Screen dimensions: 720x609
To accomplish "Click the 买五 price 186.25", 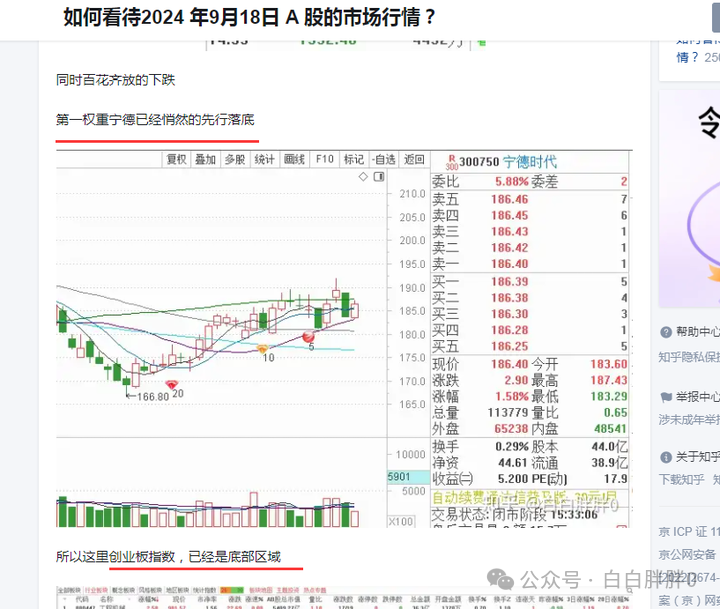I will click(x=509, y=346).
